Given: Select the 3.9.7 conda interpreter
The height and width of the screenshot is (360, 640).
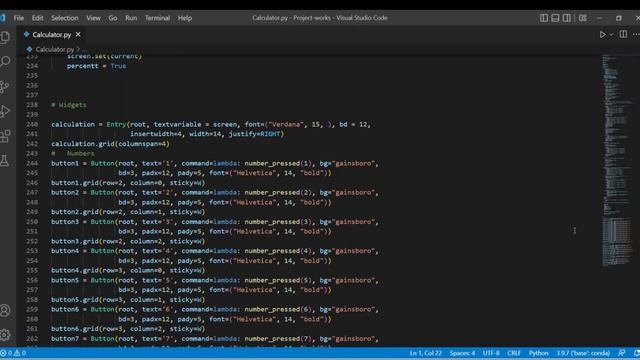Looking at the screenshot, I should pos(583,353).
